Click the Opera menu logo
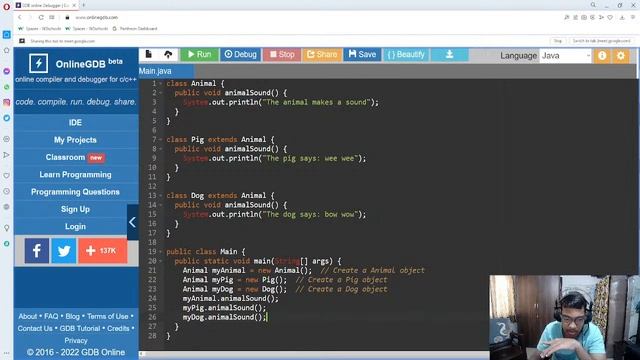Screen dimensions: 640x360 tap(6, 7)
